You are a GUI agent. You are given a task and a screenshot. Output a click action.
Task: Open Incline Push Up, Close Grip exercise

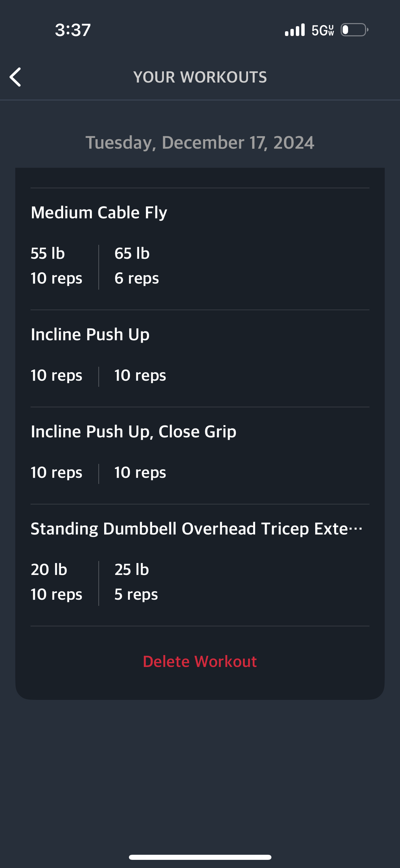click(134, 432)
